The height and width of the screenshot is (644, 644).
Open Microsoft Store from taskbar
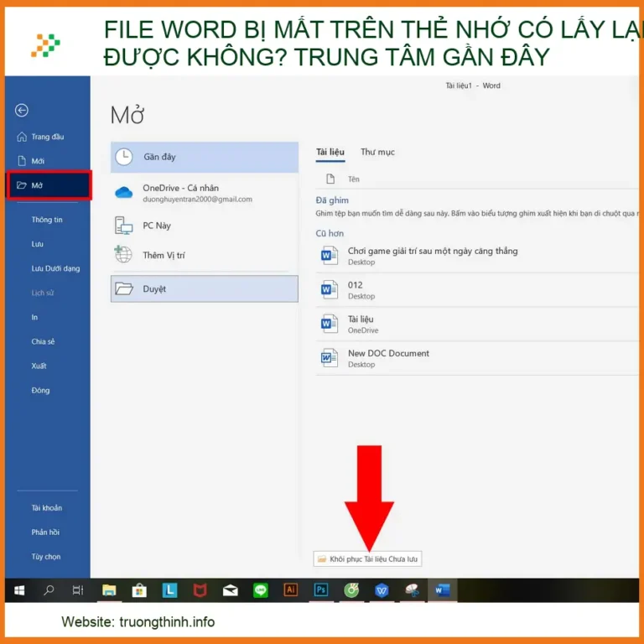tap(139, 590)
